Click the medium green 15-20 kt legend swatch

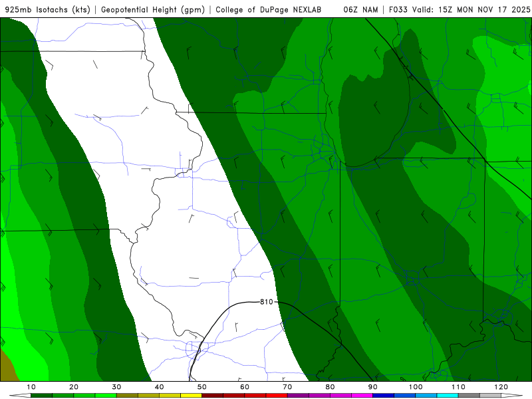(63, 396)
